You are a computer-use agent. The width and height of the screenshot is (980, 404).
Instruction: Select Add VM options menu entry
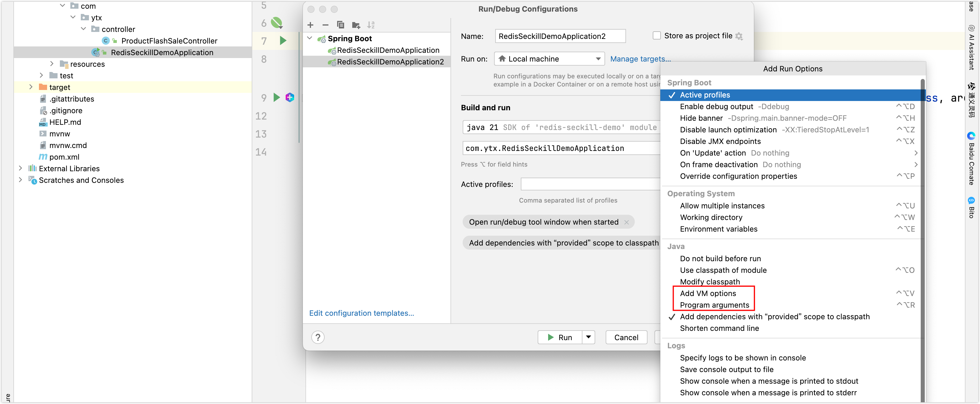(708, 293)
